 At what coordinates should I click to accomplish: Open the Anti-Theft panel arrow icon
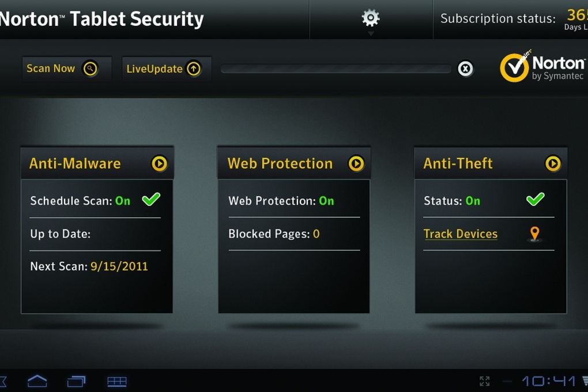[553, 164]
